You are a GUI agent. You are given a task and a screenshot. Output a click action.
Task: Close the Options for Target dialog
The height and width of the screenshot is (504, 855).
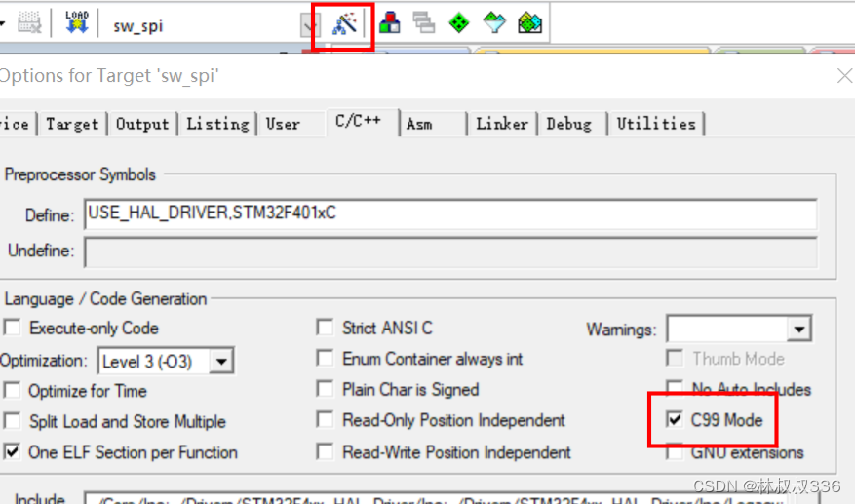pyautogui.click(x=844, y=76)
